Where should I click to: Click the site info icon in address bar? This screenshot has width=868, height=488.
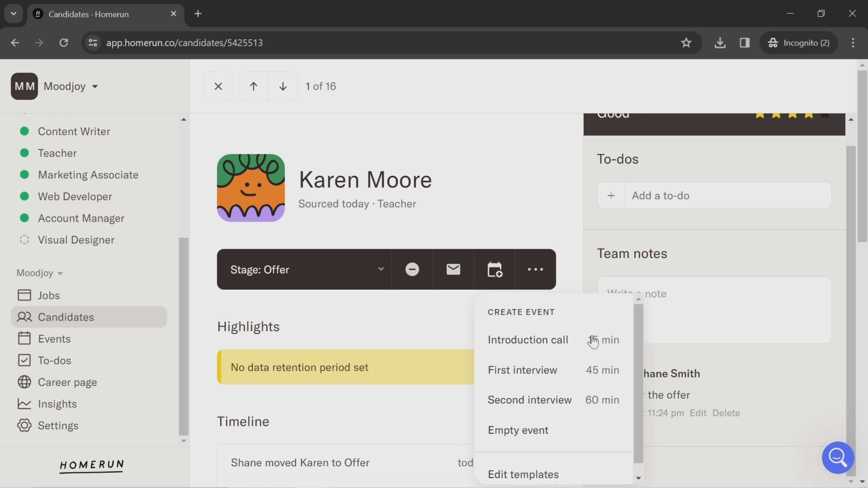coord(93,43)
